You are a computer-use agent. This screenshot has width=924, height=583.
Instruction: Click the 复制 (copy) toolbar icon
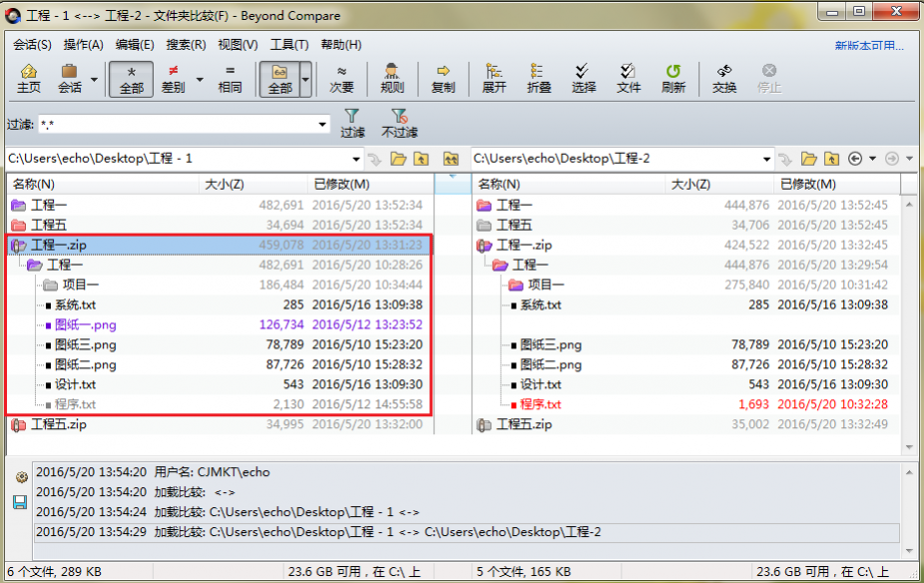442,76
